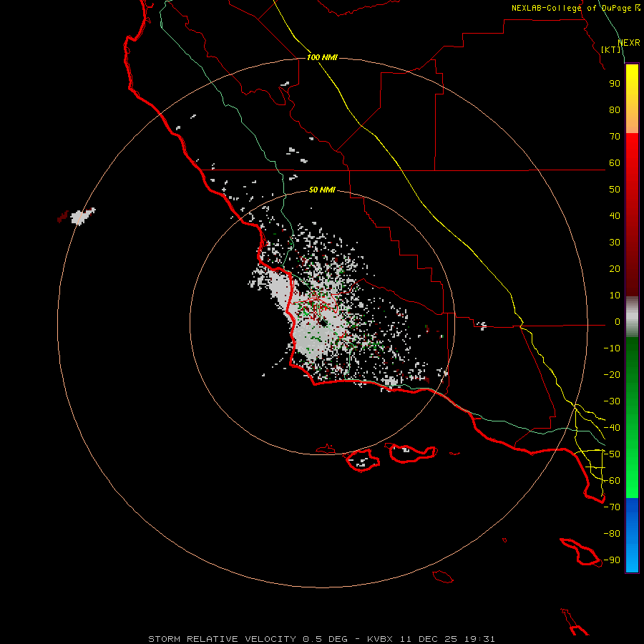Click the negative 60 knot scale value

612,481
